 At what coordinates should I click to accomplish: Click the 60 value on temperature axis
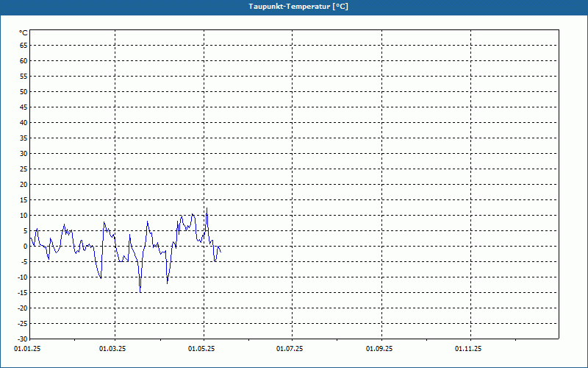pos(24,61)
